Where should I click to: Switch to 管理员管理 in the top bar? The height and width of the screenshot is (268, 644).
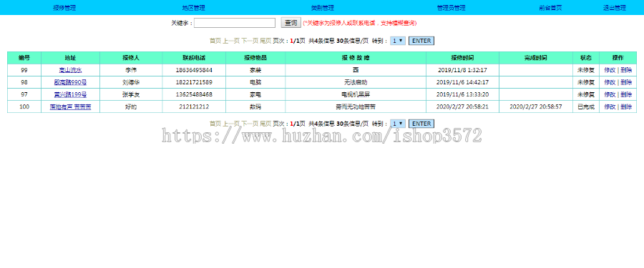tap(451, 8)
